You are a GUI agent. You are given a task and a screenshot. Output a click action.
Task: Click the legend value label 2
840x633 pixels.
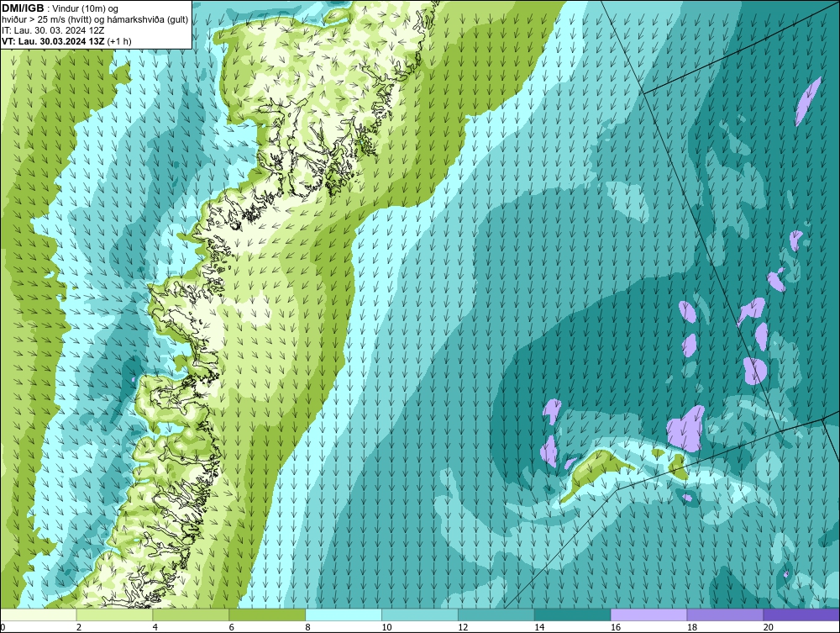point(79,627)
